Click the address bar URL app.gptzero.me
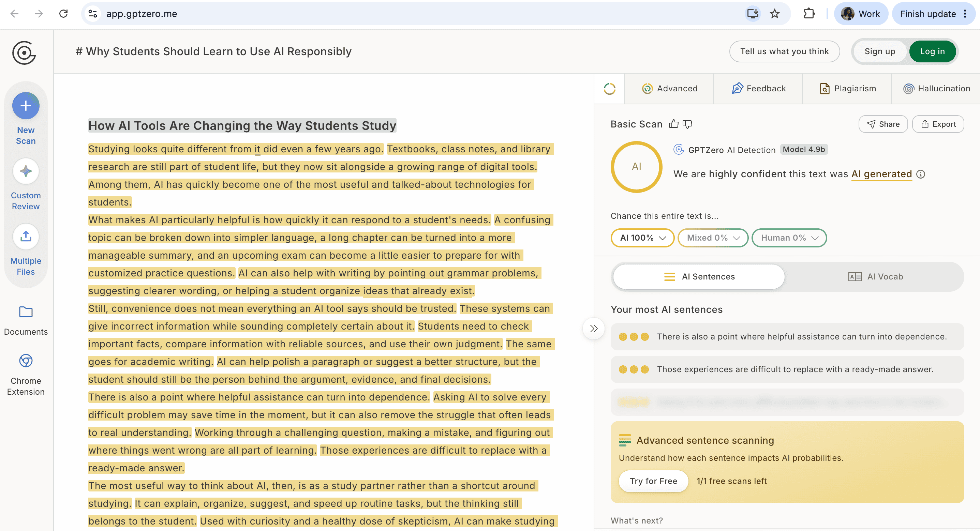980x531 pixels. 142,14
